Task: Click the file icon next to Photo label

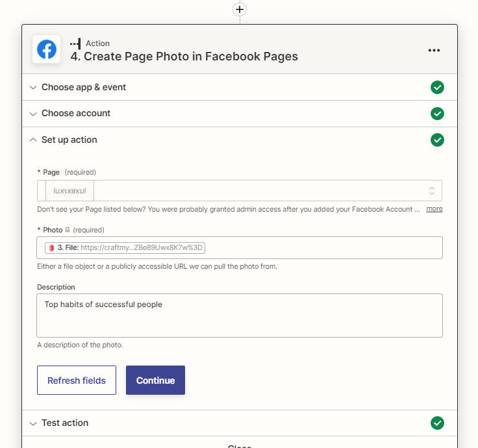Action: 68,230
